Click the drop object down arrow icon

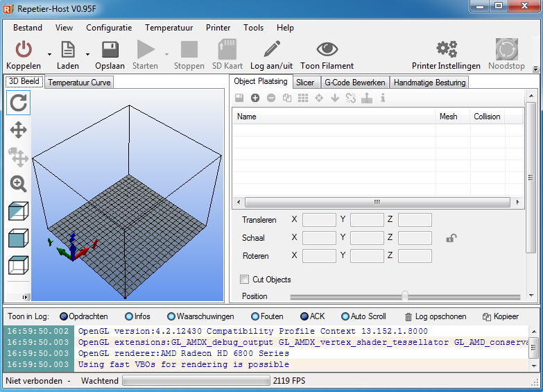tap(335, 98)
